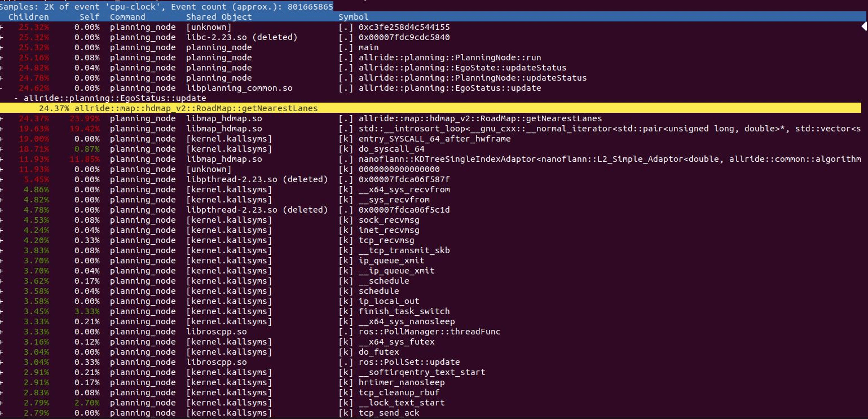
Task: Select the do_futex symbol
Action: tap(378, 352)
